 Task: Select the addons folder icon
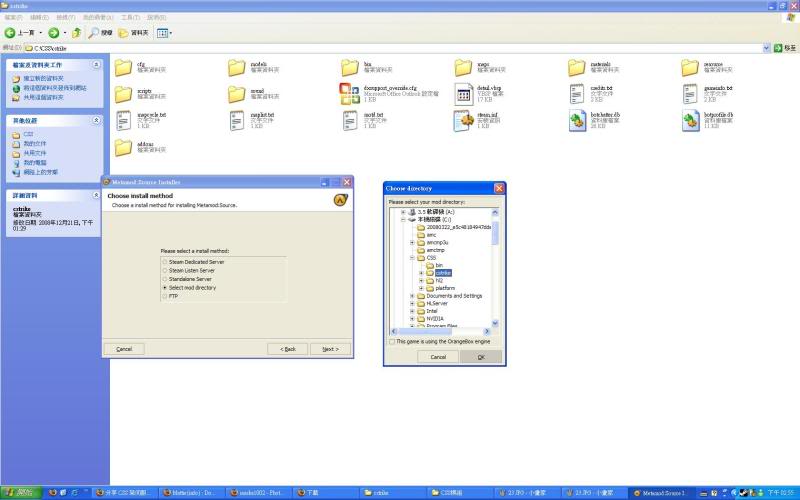(124, 148)
